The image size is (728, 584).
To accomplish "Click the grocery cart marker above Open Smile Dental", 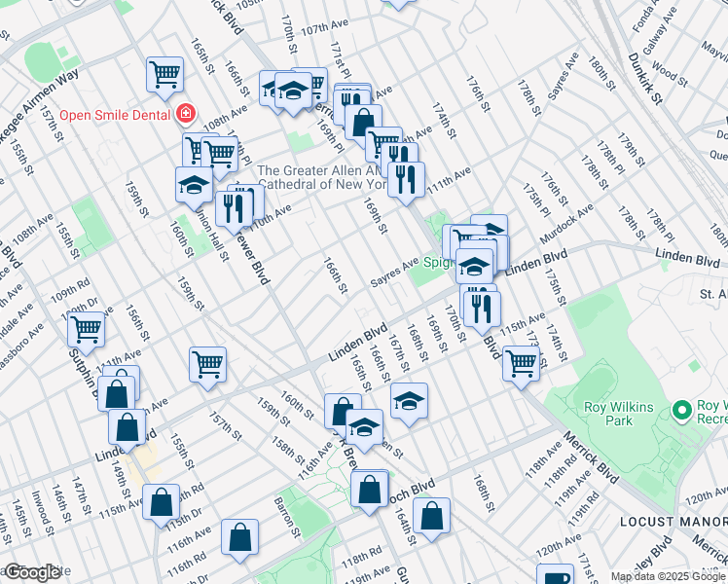I will (x=164, y=75).
